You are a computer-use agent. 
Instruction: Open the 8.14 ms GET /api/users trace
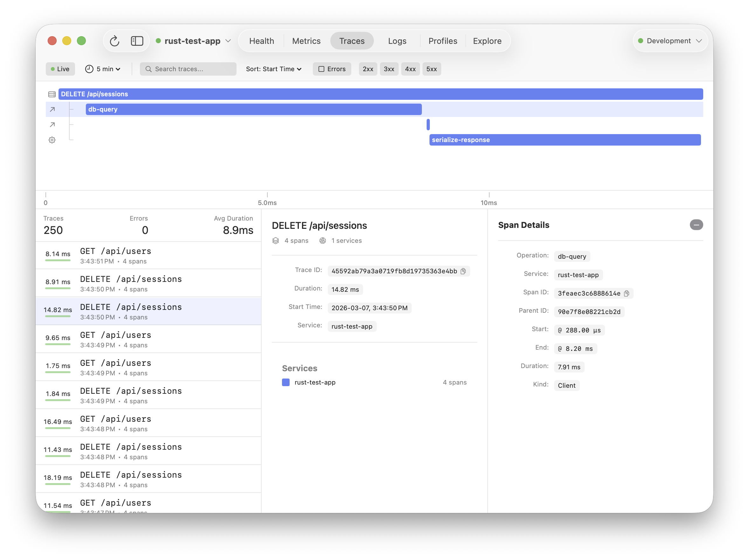(148, 256)
